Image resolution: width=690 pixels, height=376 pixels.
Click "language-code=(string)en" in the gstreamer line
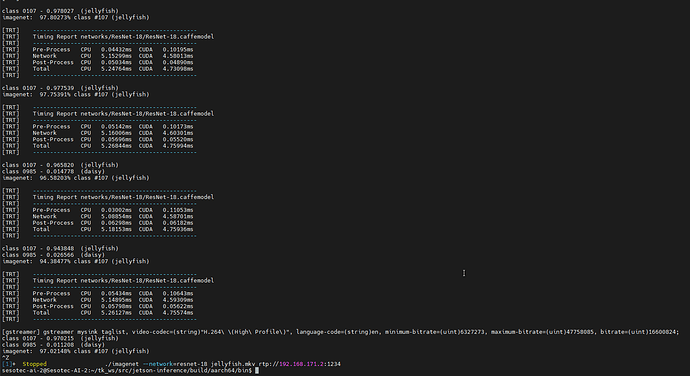point(337,332)
